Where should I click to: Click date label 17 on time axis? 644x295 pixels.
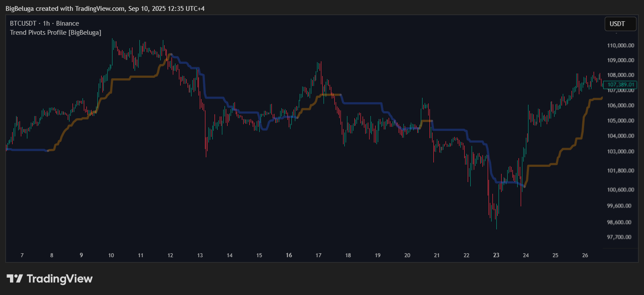pos(318,255)
